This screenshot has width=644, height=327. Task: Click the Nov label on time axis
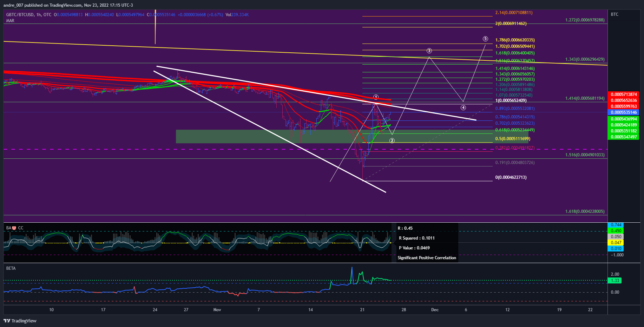tap(217, 310)
